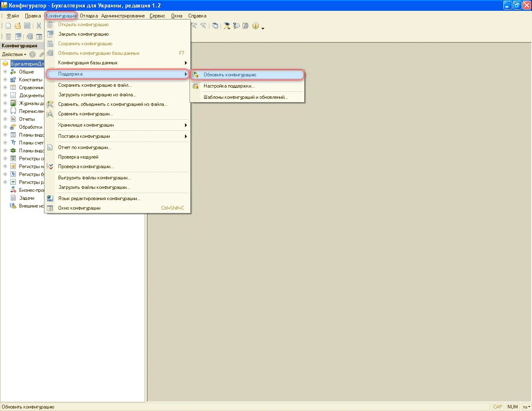This screenshot has width=532, height=411.
Task: Click the Задачи icon in tree
Action: click(13, 198)
